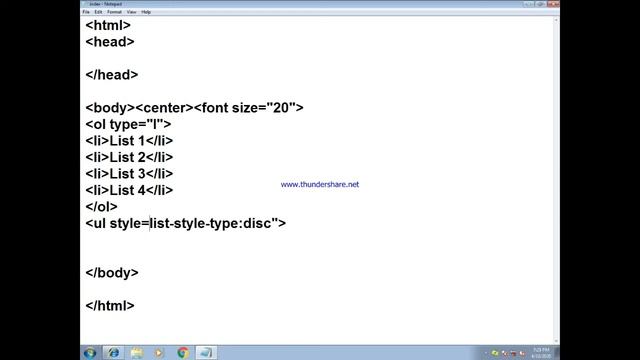Open Windows Media Player from taskbar
The image size is (640, 360).
(x=159, y=352)
